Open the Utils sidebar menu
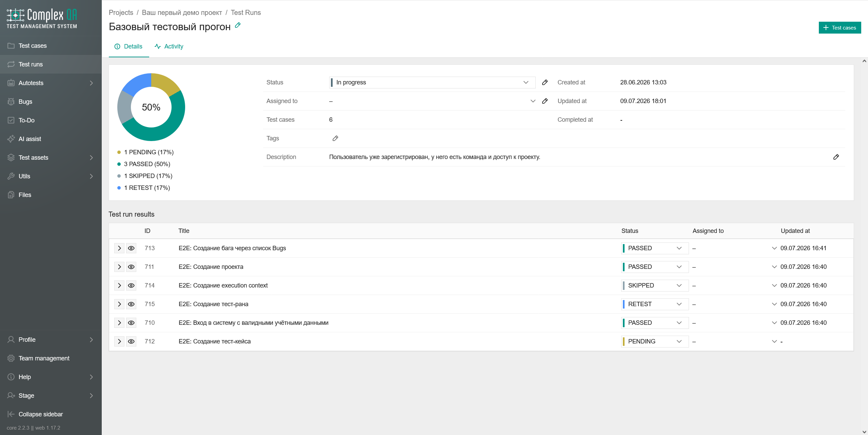This screenshot has height=435, width=868. [51, 176]
